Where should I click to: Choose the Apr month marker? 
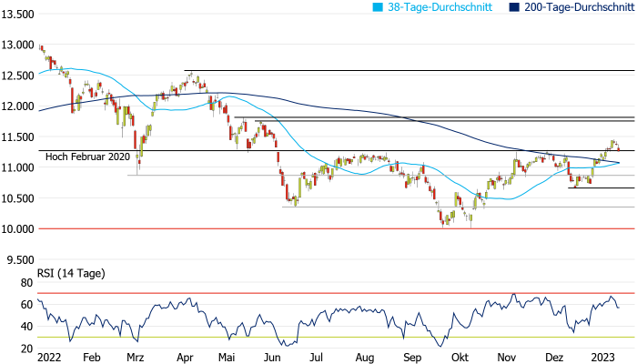(x=185, y=358)
